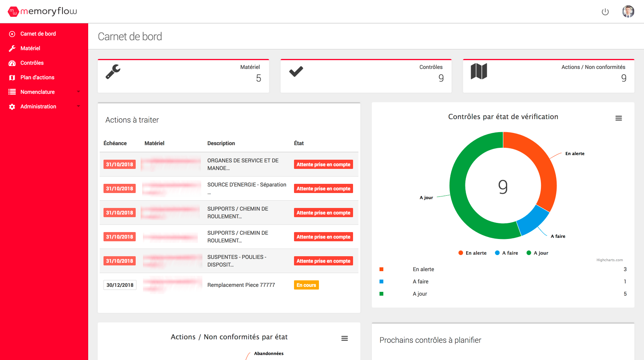The image size is (644, 360).
Task: Click the memoryflow logo
Action: 43,11
